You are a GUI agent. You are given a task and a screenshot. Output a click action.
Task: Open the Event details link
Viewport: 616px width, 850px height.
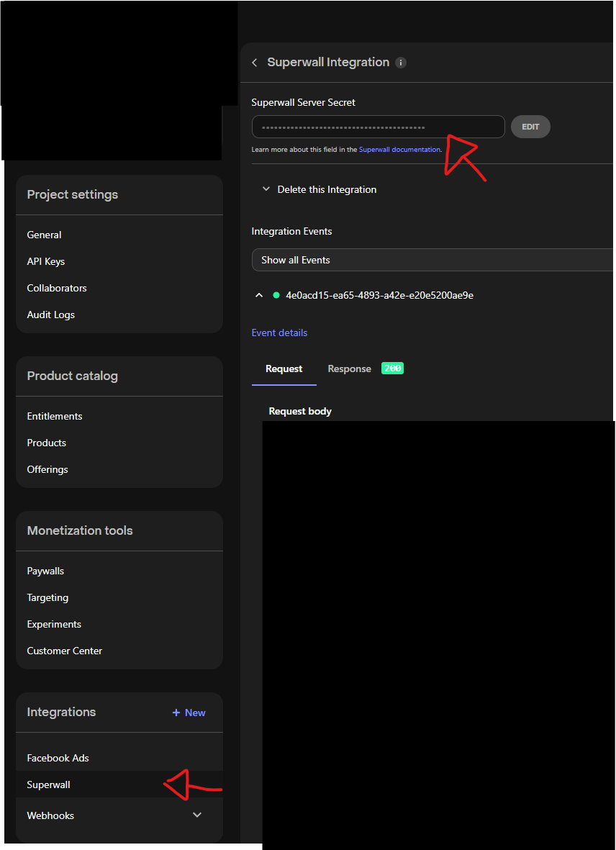pyautogui.click(x=279, y=333)
